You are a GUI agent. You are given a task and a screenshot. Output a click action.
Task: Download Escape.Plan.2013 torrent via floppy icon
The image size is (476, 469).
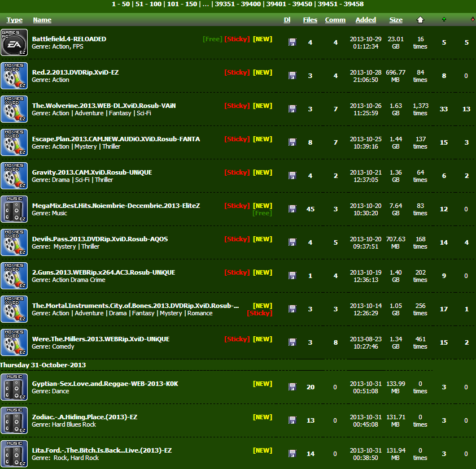292,142
